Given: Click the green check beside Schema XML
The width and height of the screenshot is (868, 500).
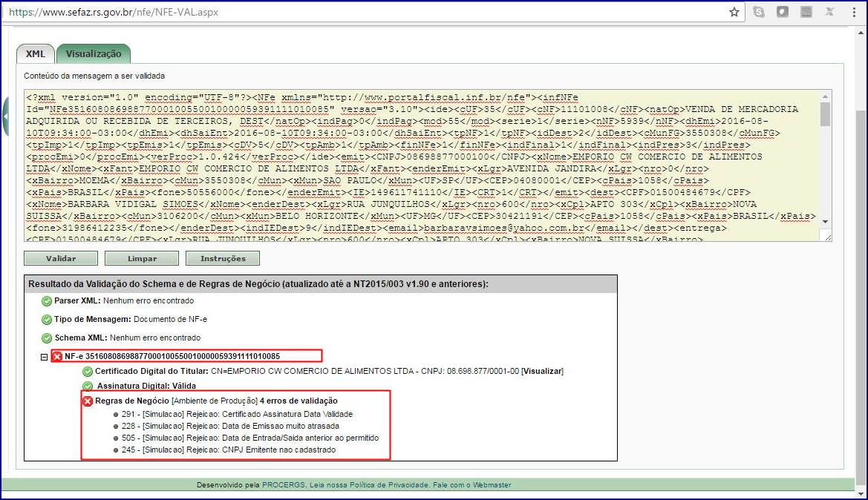Looking at the screenshot, I should 47,338.
